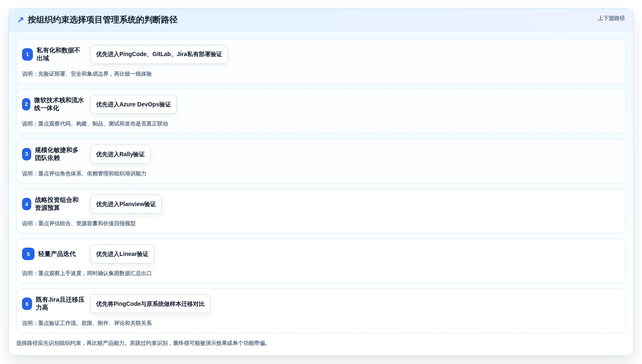Select the step 4 number badge
The width and height of the screenshot is (642, 364).
click(27, 204)
